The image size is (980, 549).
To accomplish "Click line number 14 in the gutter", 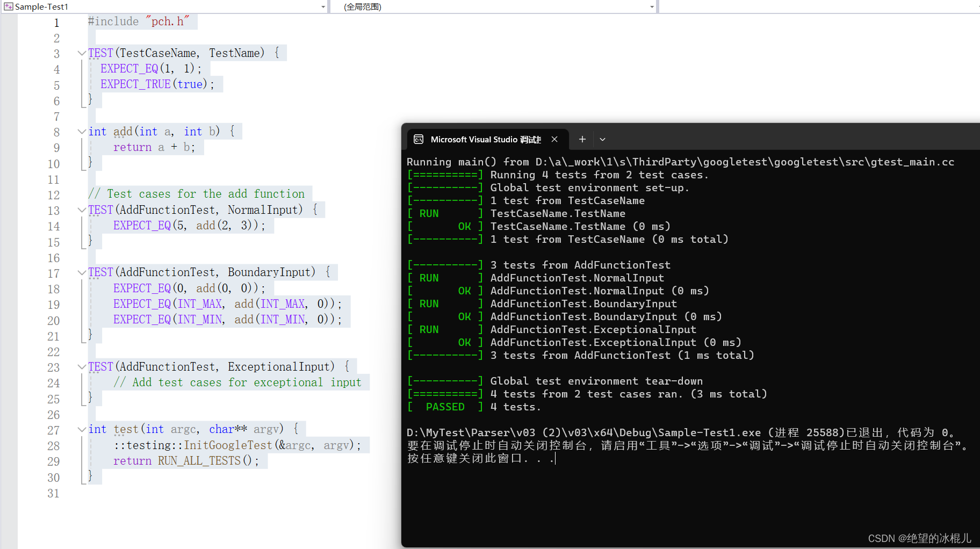I will 54,226.
